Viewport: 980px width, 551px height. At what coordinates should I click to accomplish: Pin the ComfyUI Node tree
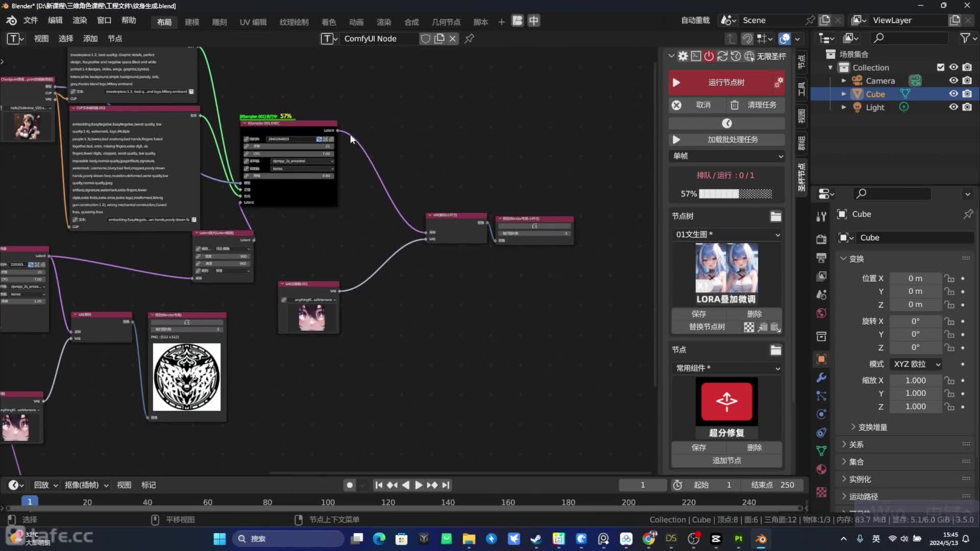click(x=470, y=39)
